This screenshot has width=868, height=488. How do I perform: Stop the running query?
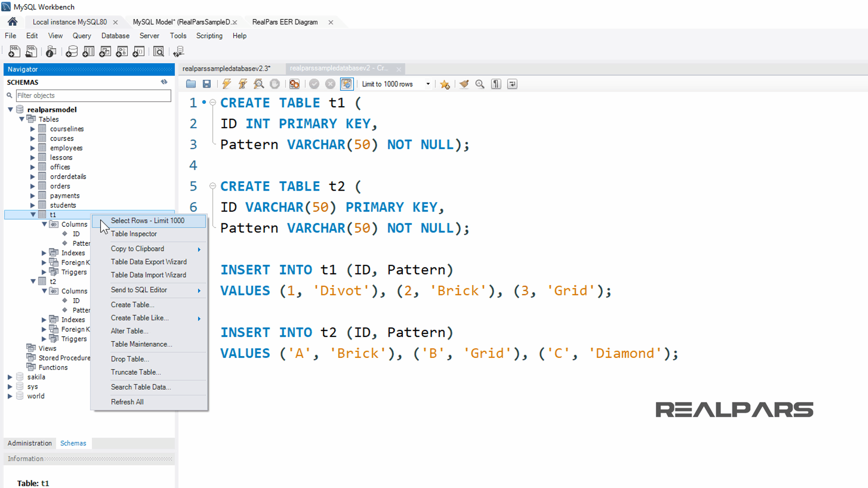point(274,84)
